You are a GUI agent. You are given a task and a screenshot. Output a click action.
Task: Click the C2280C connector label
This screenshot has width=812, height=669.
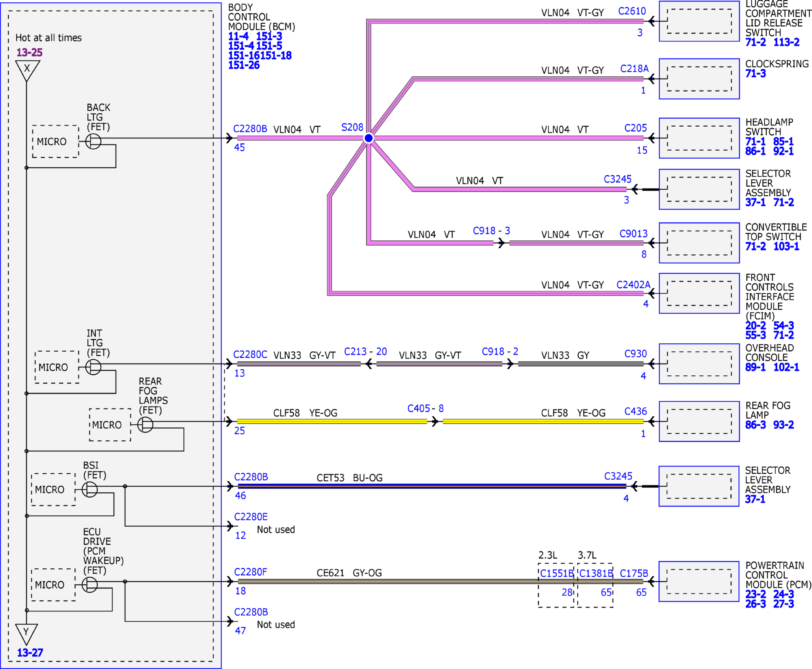(x=250, y=355)
